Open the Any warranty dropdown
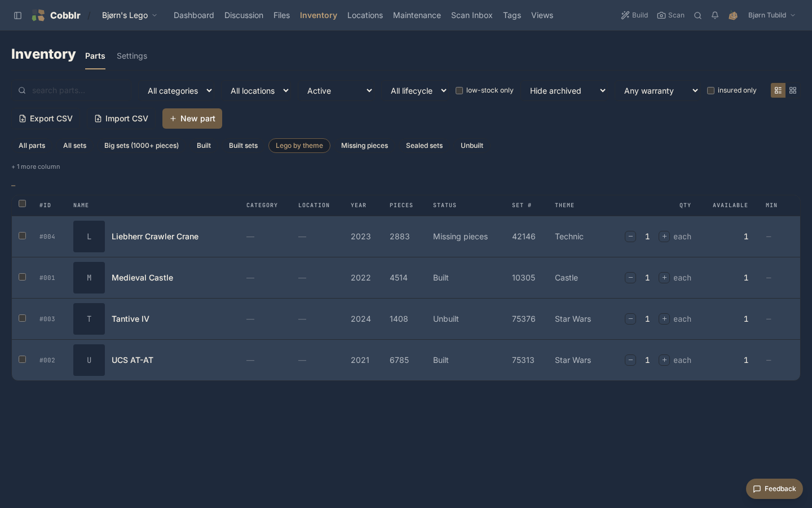 (x=661, y=90)
